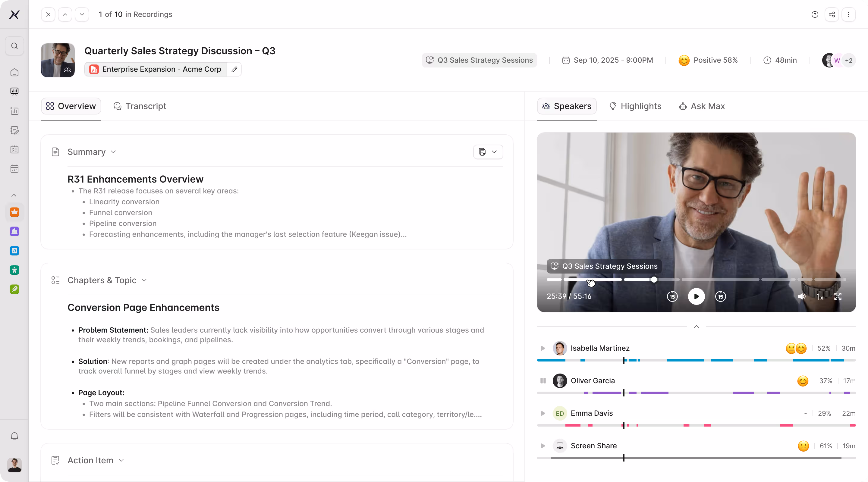The width and height of the screenshot is (868, 482).
Task: Pause Oliver Garcia's speaker track
Action: coord(542,381)
